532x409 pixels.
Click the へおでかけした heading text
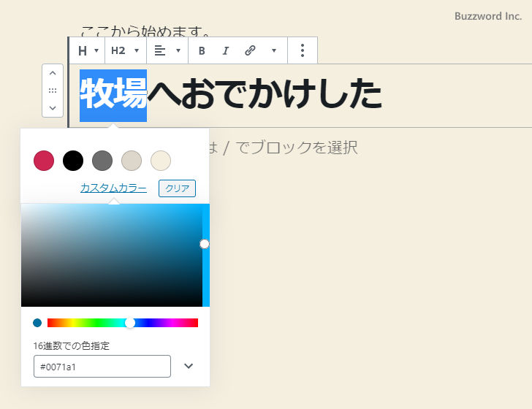tap(265, 93)
